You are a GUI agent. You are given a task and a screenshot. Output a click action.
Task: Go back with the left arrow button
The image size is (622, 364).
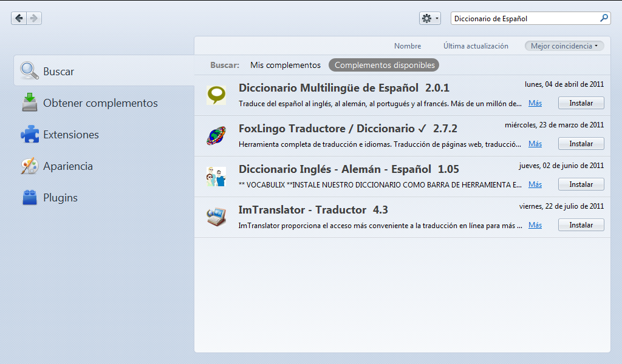pos(19,18)
